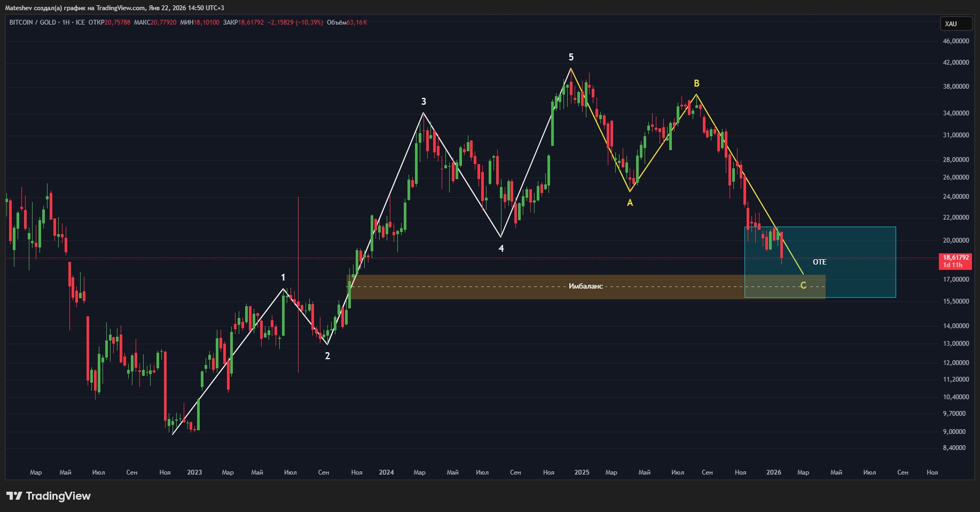Open the XAU currency selector
This screenshot has width=980, height=512.
951,24
